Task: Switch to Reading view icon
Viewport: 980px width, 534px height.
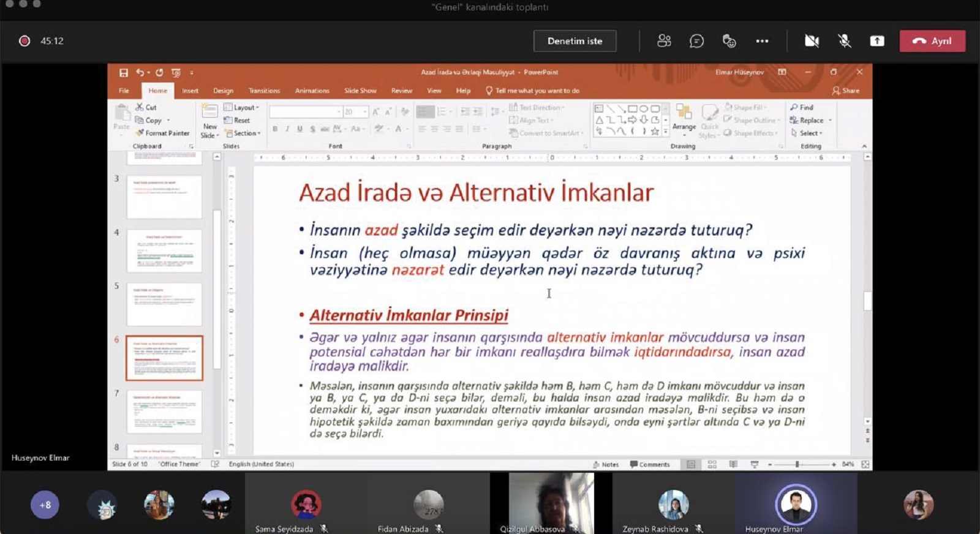Action: [x=733, y=464]
